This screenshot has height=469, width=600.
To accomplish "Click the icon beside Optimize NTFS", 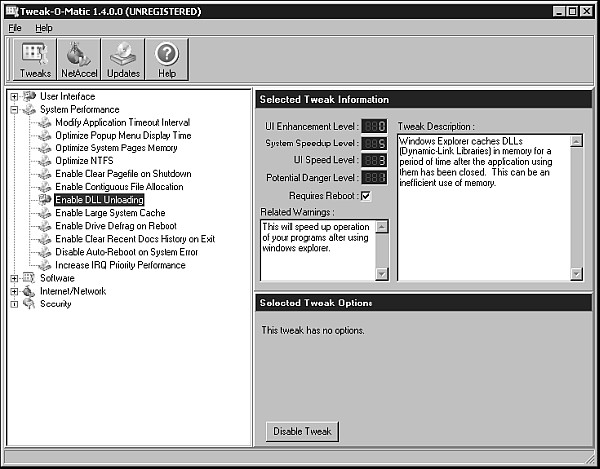I will point(45,161).
